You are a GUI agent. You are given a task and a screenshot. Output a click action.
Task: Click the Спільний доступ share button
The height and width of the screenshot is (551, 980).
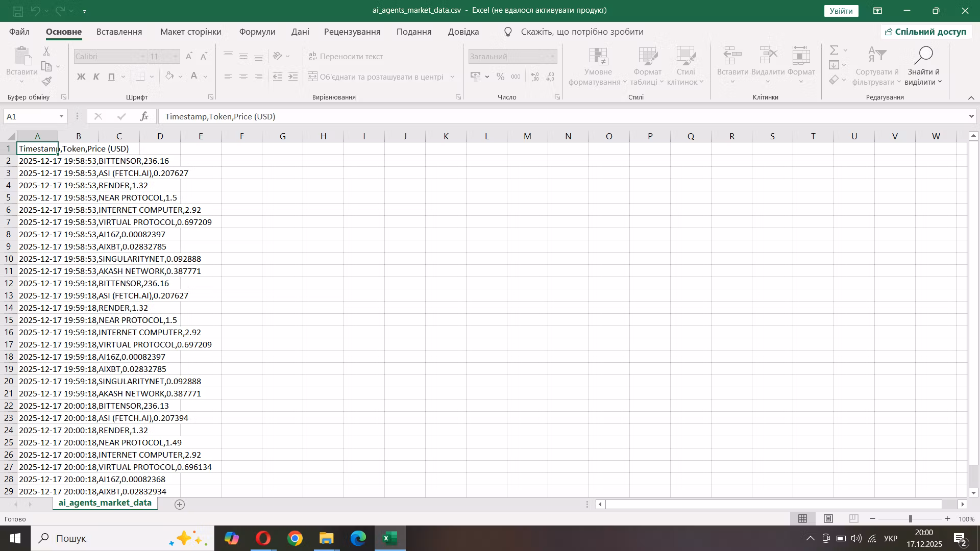click(x=925, y=32)
